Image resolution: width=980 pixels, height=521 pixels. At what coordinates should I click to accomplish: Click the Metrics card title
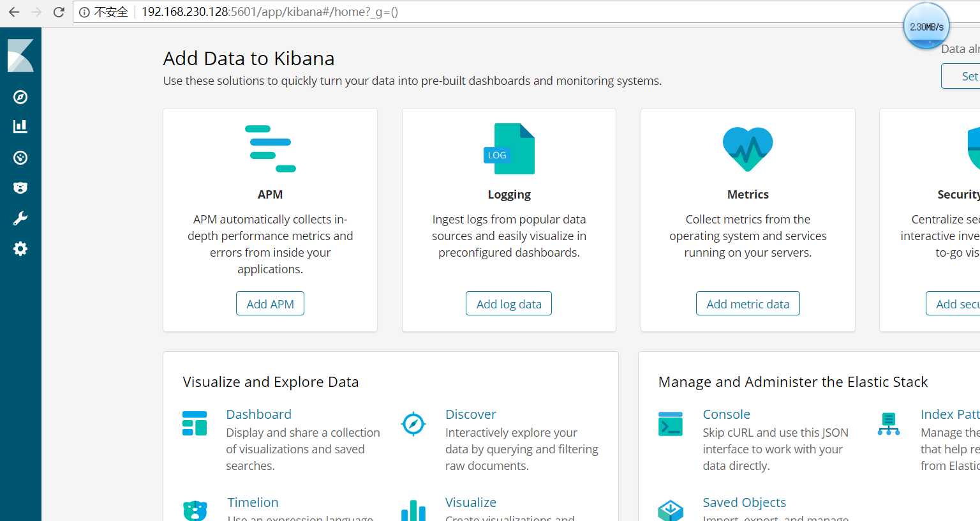click(748, 195)
